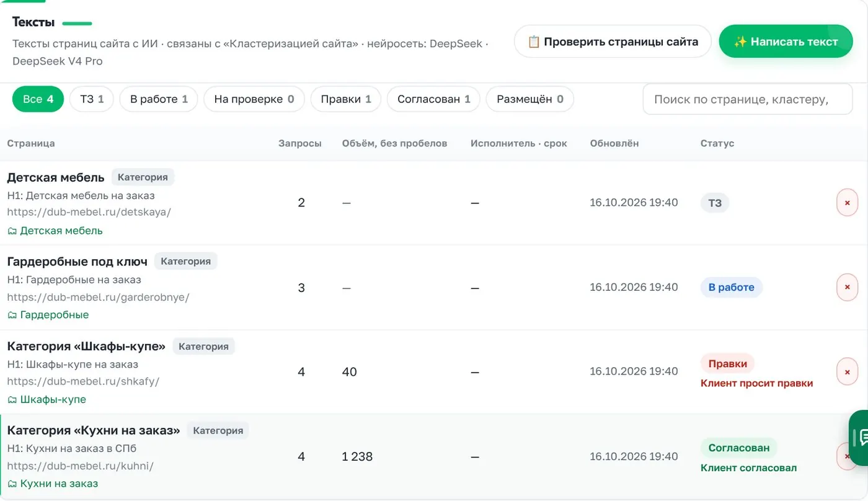Click the Клиент согласовал note

coord(749,468)
